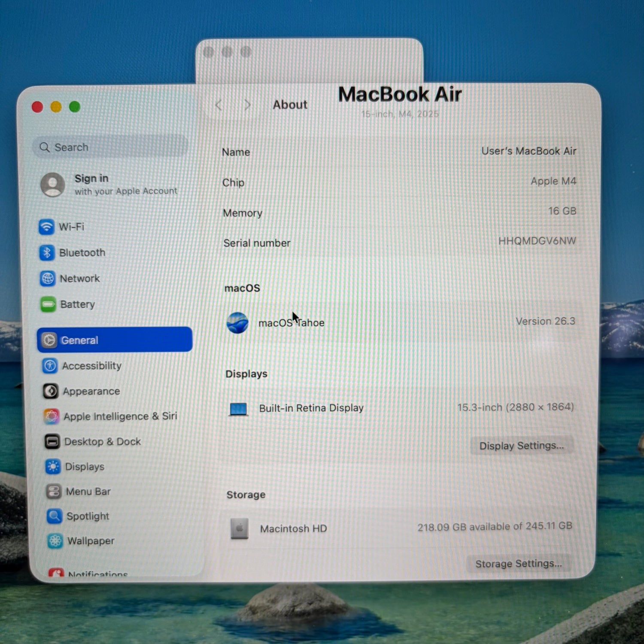Click the Storage Settings... button
Screen dimensions: 644x644
pos(519,563)
